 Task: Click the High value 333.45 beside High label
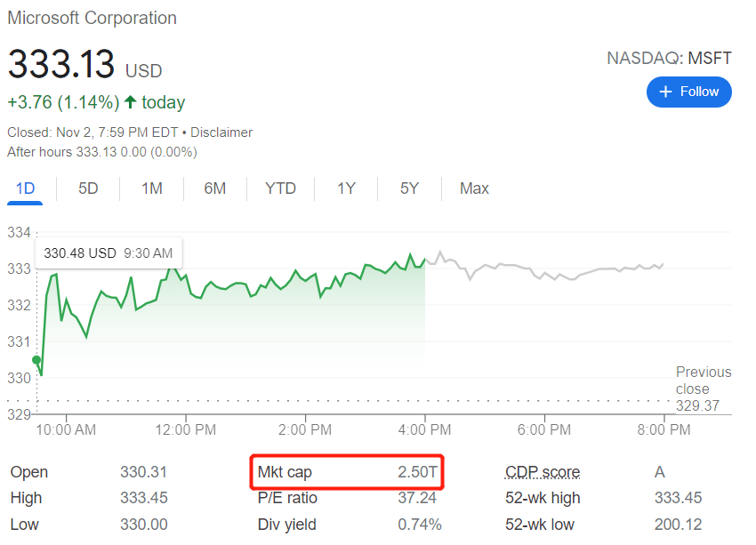[x=144, y=498]
